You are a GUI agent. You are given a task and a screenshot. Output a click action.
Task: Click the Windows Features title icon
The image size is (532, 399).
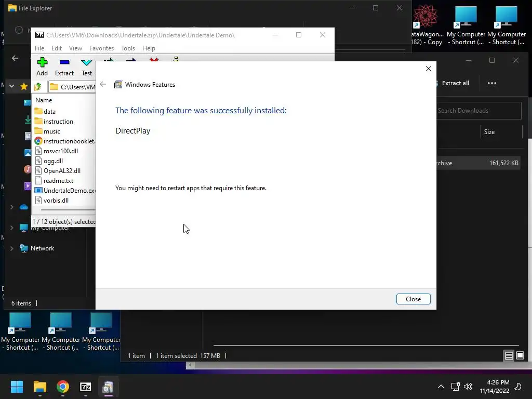coord(118,85)
